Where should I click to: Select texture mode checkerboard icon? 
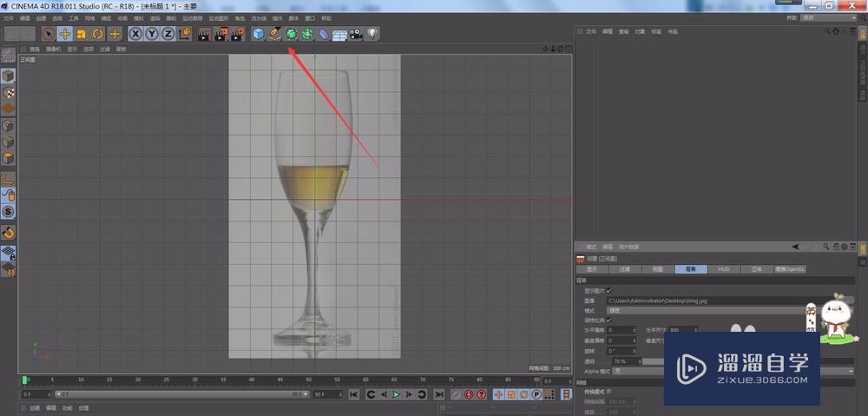[x=8, y=93]
